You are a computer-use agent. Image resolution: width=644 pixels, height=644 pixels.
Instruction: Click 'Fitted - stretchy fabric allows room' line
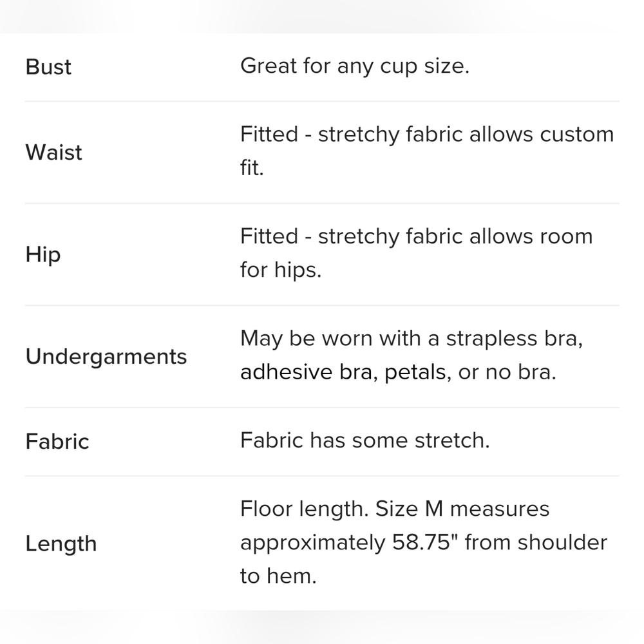pyautogui.click(x=417, y=236)
